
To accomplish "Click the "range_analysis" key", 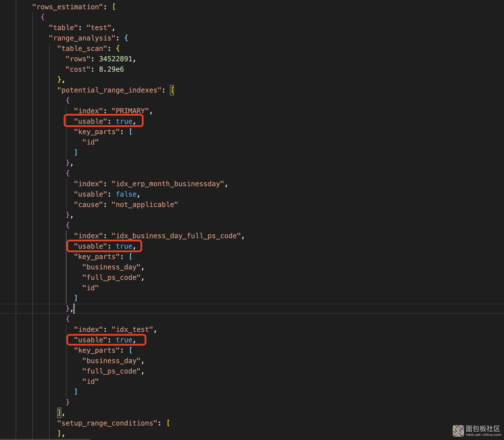I will 82,38.
